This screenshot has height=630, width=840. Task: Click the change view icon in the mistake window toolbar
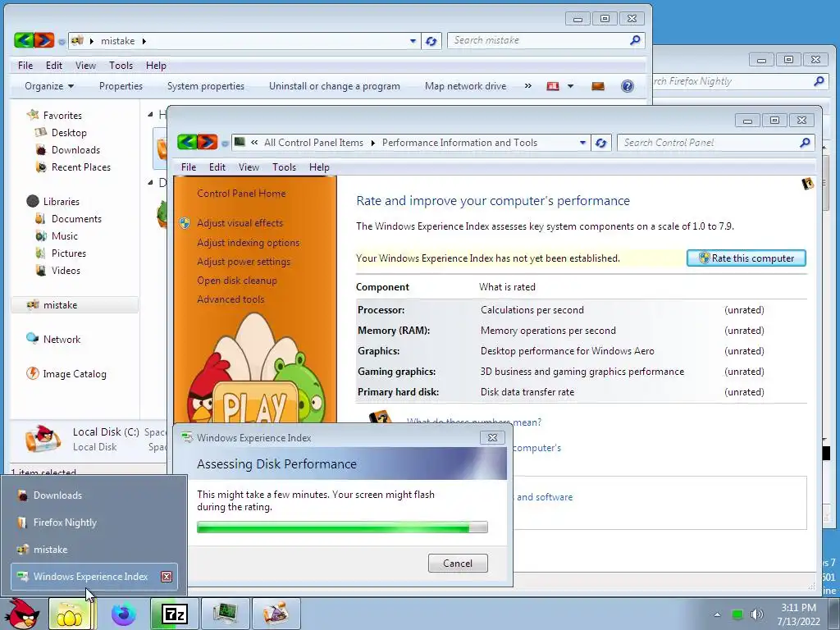tap(553, 86)
